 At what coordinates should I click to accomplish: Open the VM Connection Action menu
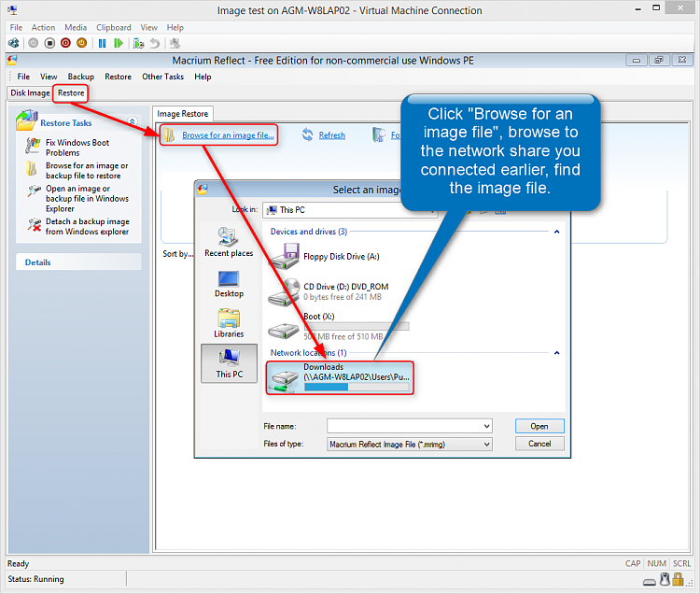pos(43,27)
